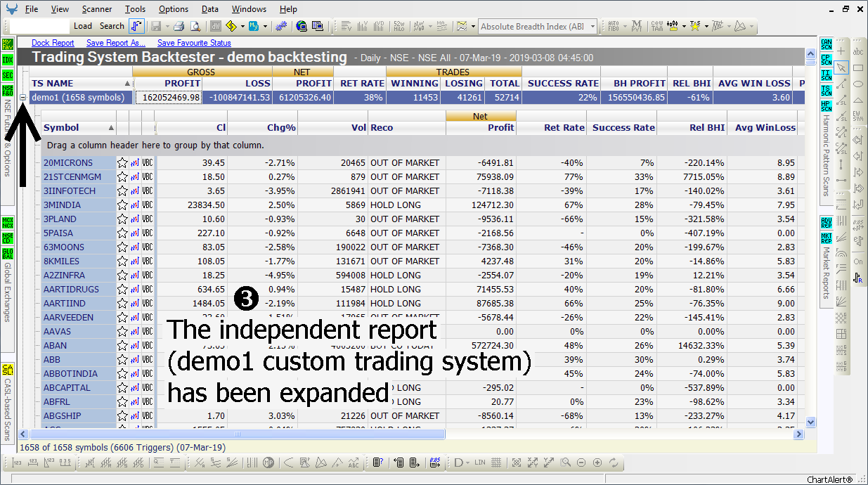Click the zoom in plus icon
The image size is (868, 485).
point(597,463)
